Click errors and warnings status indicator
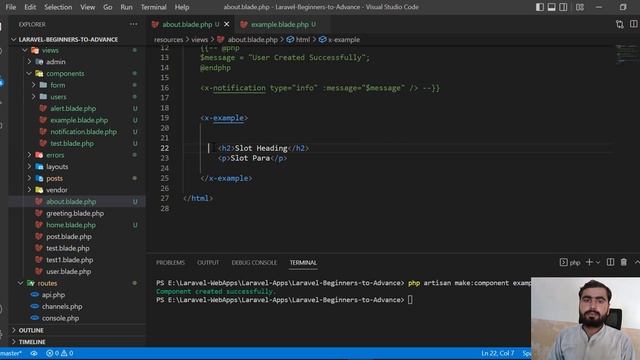640x360 pixels. 60,353
